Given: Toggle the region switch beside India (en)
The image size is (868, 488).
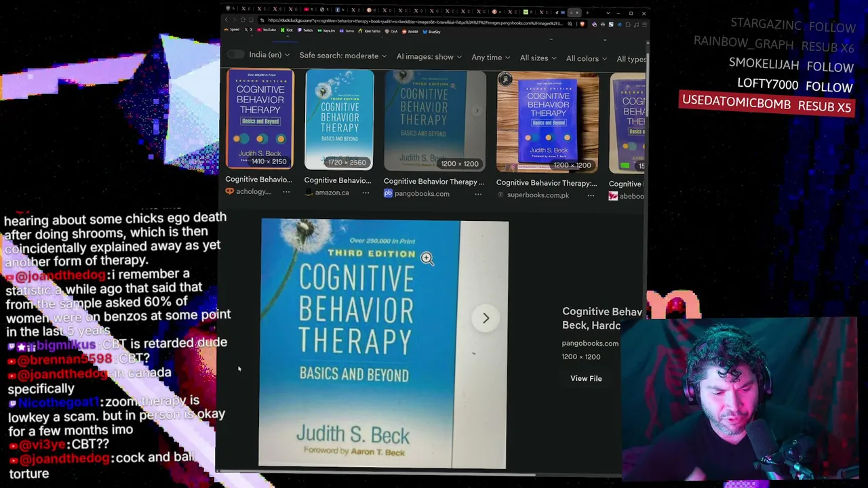Looking at the screenshot, I should click(235, 54).
